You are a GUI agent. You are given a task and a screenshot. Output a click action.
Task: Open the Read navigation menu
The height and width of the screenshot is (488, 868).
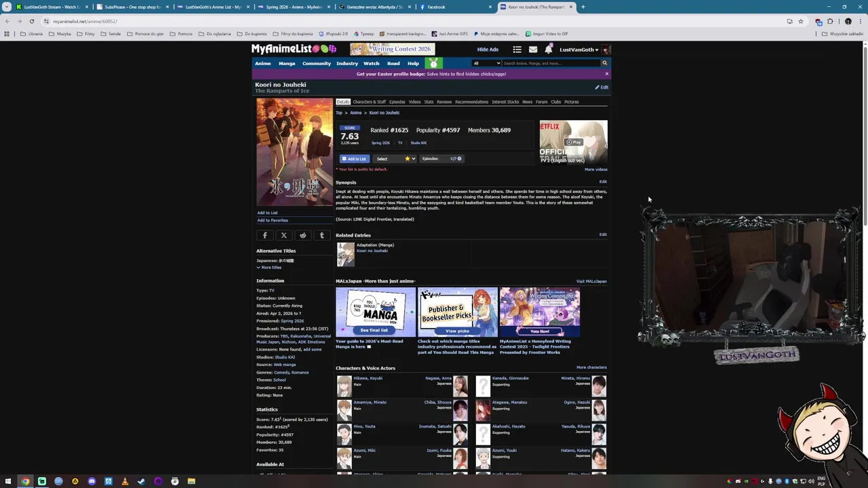click(x=393, y=64)
